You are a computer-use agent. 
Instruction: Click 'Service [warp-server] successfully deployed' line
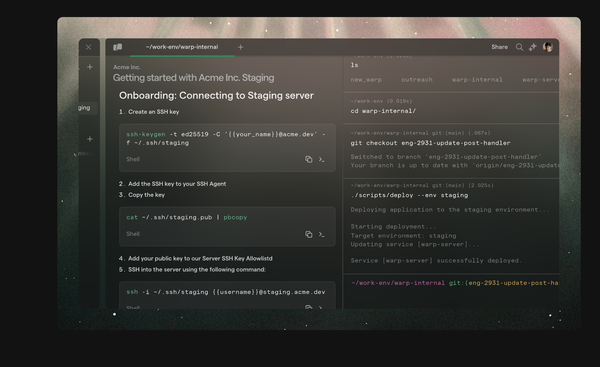click(436, 261)
